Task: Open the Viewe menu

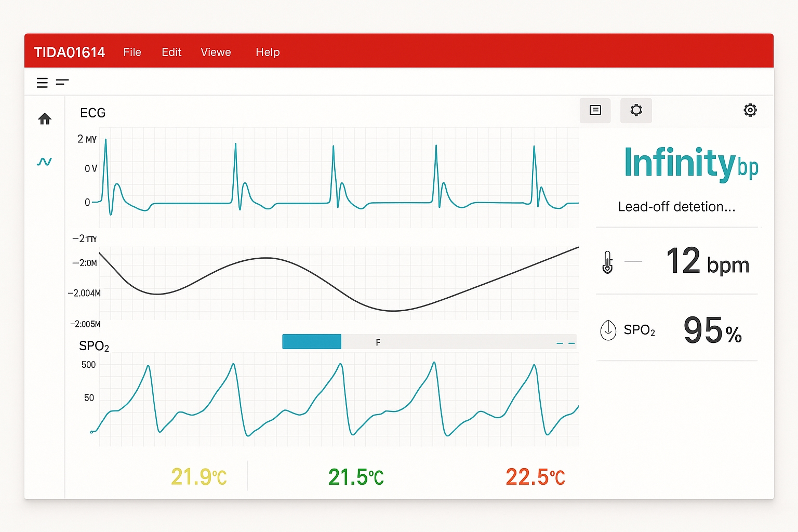Action: (x=215, y=52)
